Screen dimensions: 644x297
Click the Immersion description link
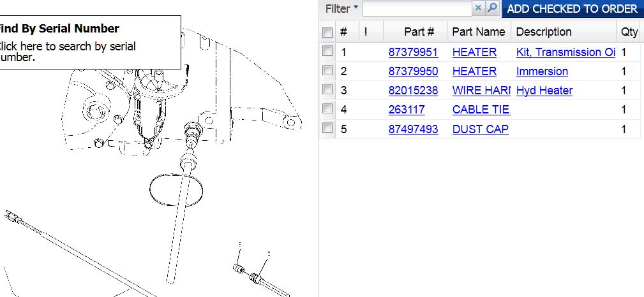tap(542, 71)
